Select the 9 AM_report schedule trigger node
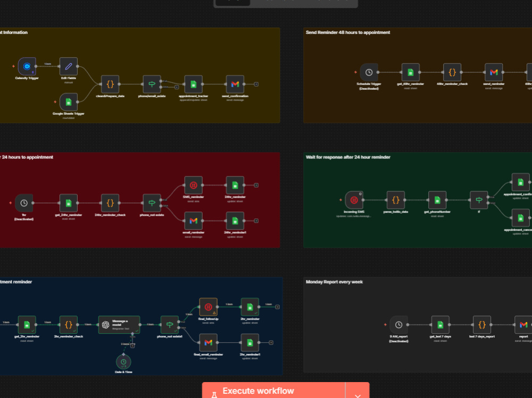 click(398, 325)
